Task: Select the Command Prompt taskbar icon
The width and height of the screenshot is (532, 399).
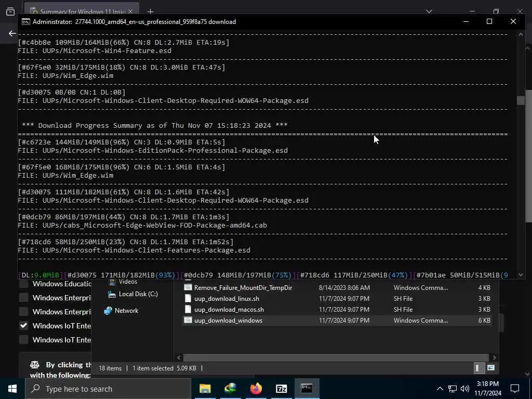Action: [307, 389]
